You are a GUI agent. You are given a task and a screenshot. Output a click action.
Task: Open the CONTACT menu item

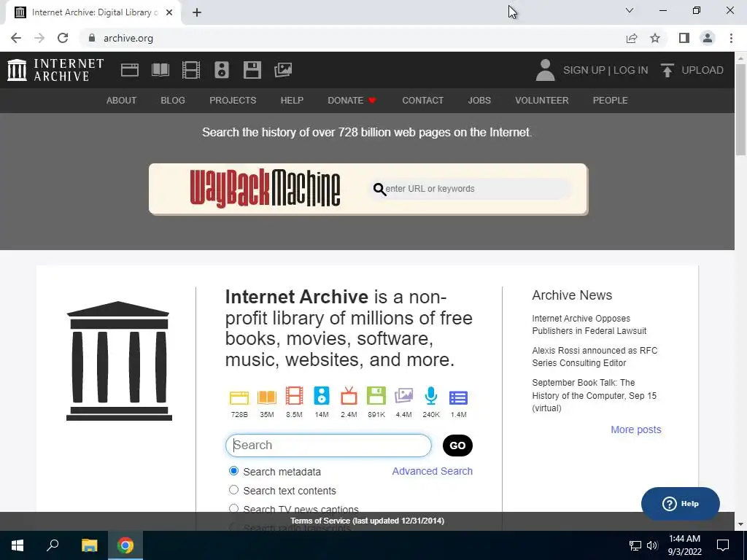click(x=422, y=101)
